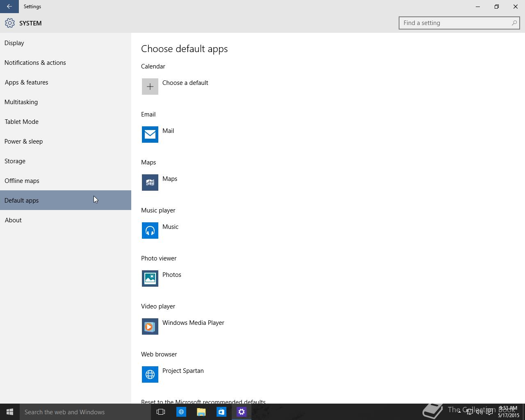This screenshot has width=525, height=420.
Task: Select Storage in sidebar
Action: click(x=66, y=161)
